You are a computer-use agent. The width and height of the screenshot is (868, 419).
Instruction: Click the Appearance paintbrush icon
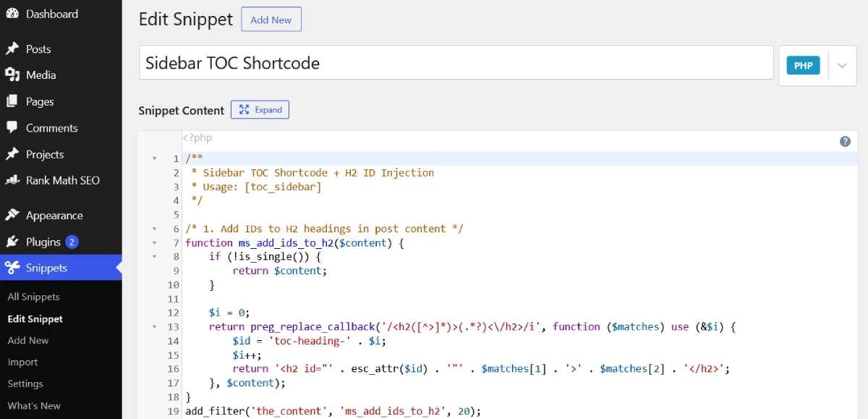[12, 215]
